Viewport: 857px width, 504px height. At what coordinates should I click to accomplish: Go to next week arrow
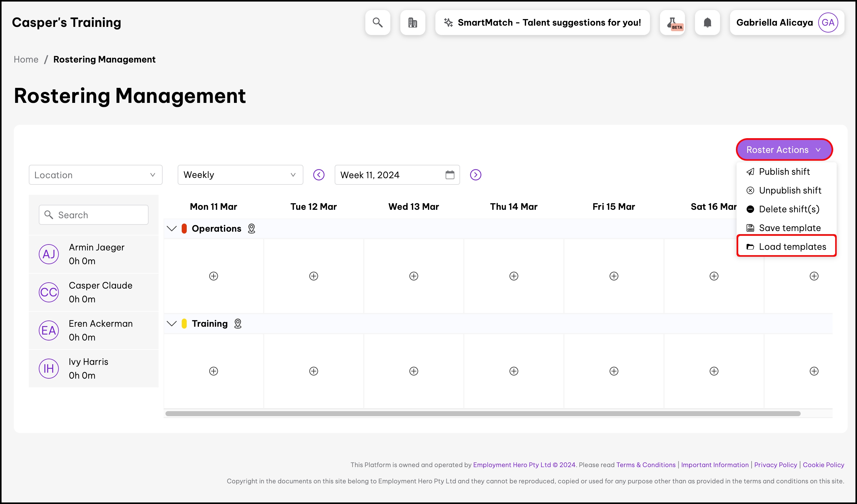[x=475, y=175]
